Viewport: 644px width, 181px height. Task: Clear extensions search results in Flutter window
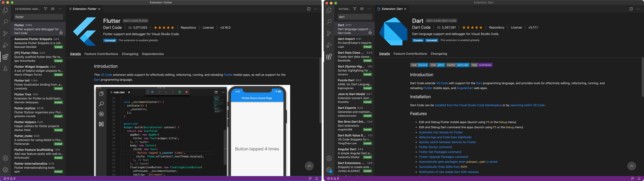pyautogui.click(x=53, y=9)
